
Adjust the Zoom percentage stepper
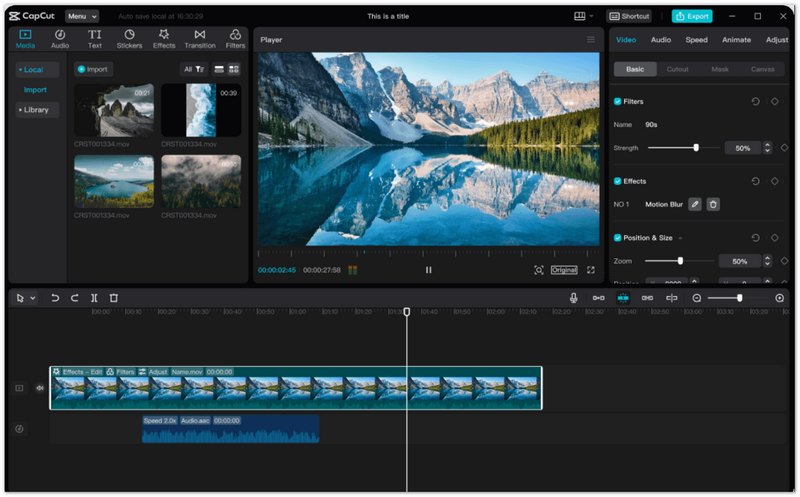[767, 261]
